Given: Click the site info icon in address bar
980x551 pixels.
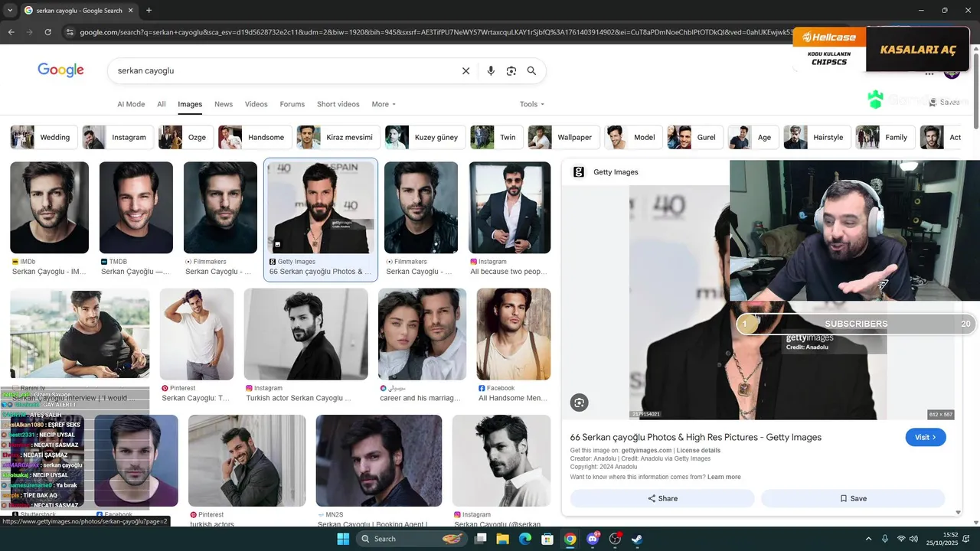Looking at the screenshot, I should click(70, 32).
